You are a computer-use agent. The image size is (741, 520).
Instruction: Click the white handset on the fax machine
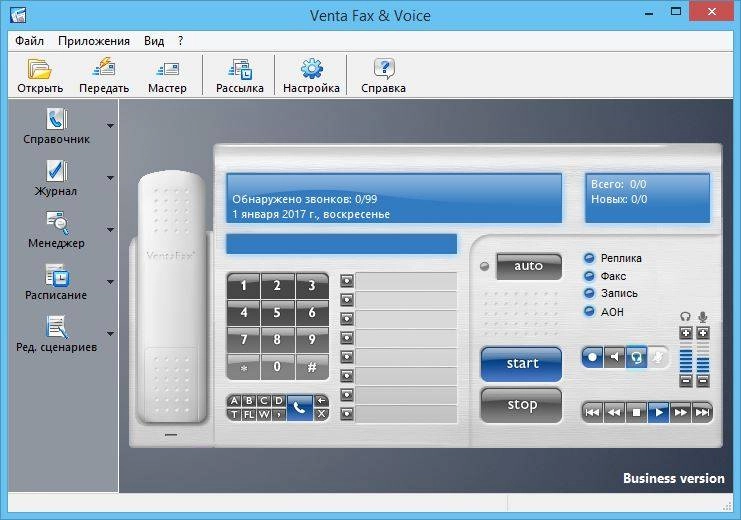(172, 296)
